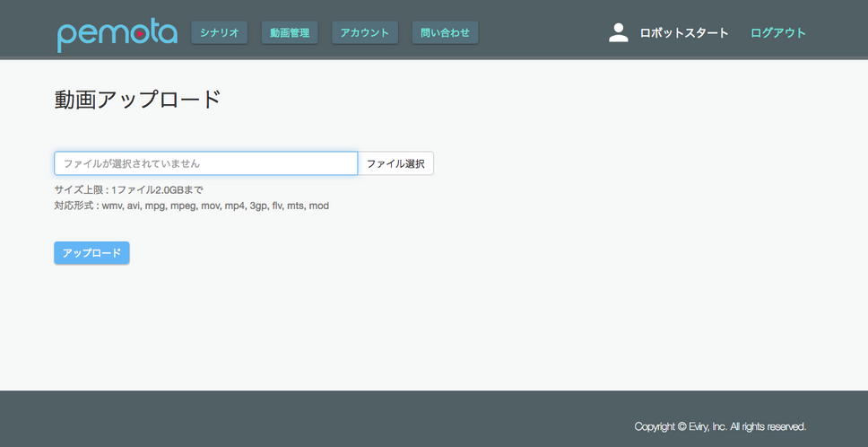This screenshot has height=447, width=868.
Task: Click the 対応形式 supported formats line
Action: click(191, 206)
